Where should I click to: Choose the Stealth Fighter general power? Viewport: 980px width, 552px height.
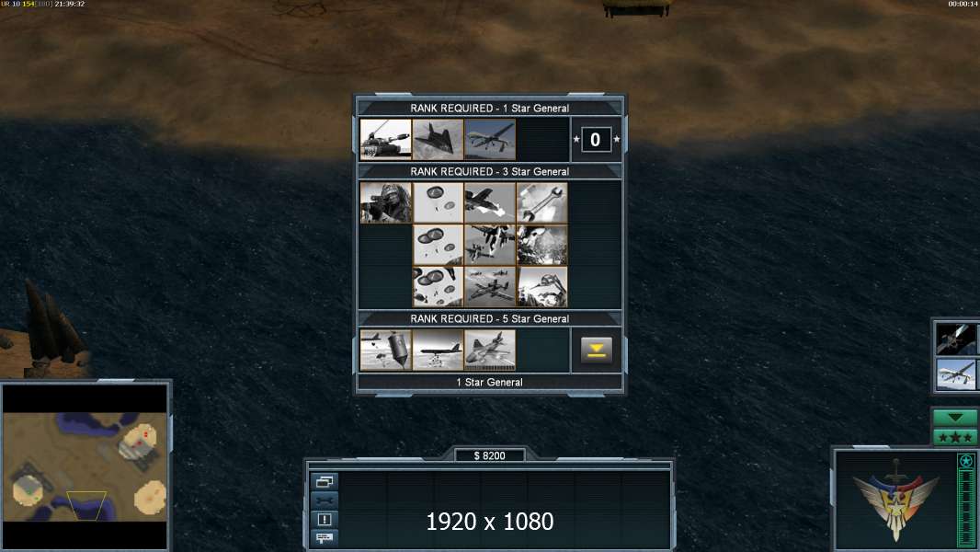tap(438, 140)
